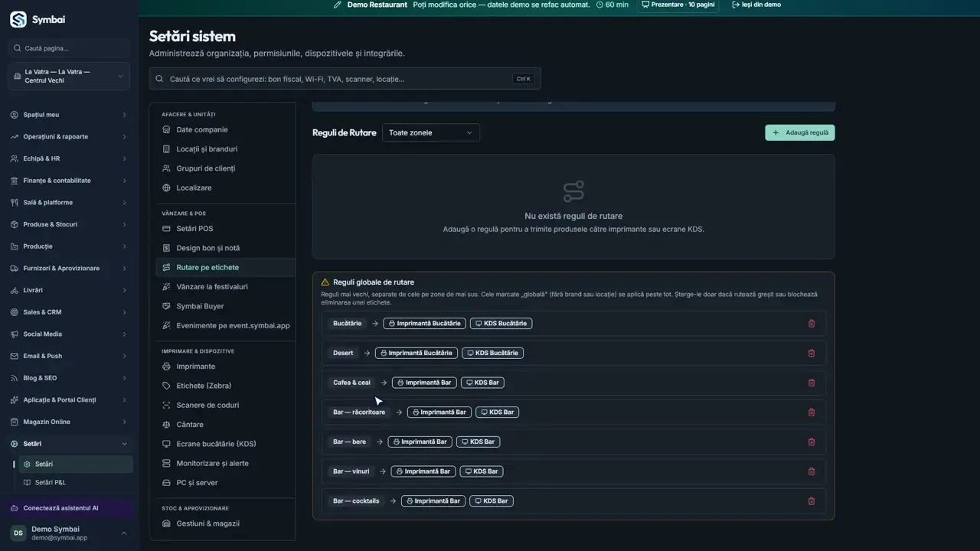
Task: Go to Design bon și notă settings
Action: [x=207, y=248]
